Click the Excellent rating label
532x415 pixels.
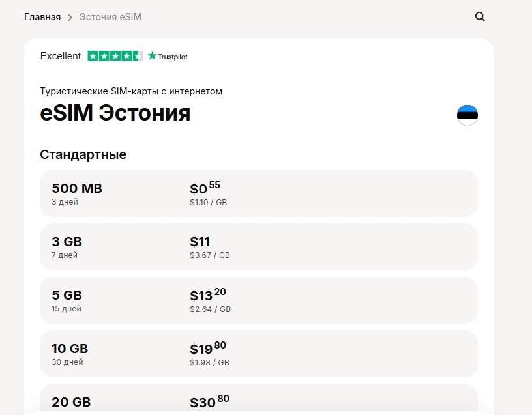click(x=61, y=56)
